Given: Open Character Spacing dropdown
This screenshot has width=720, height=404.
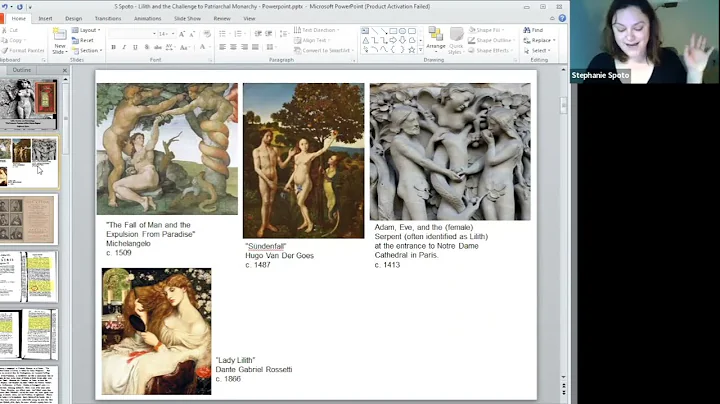Looking at the screenshot, I should click(170, 47).
